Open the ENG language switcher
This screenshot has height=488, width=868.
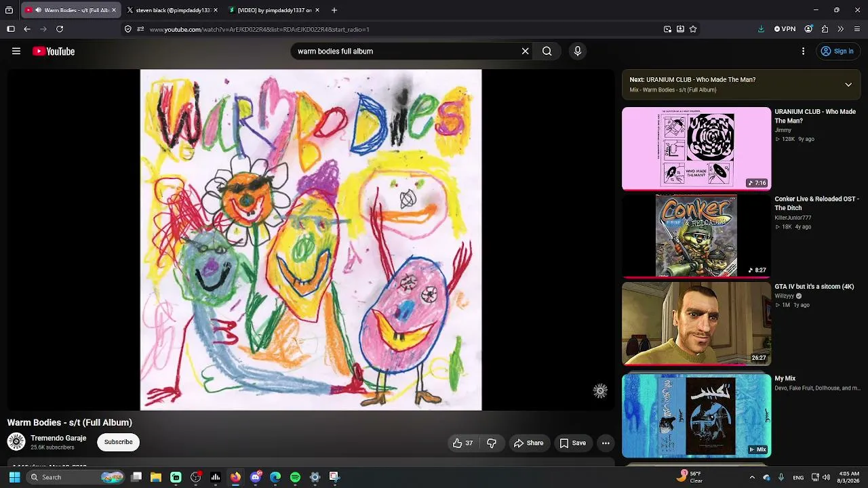click(798, 477)
